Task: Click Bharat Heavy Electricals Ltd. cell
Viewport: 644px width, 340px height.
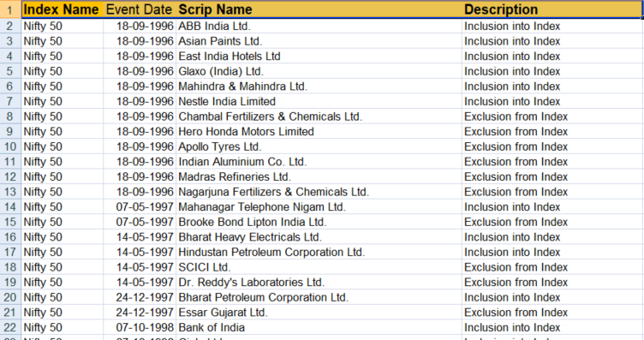Action: click(x=319, y=237)
